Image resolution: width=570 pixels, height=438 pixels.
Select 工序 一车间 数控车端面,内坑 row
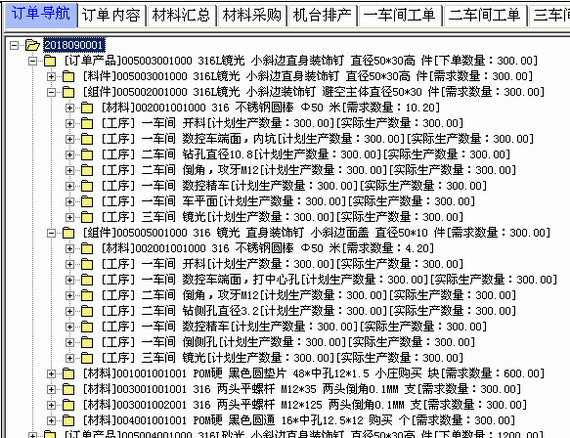coord(317,139)
